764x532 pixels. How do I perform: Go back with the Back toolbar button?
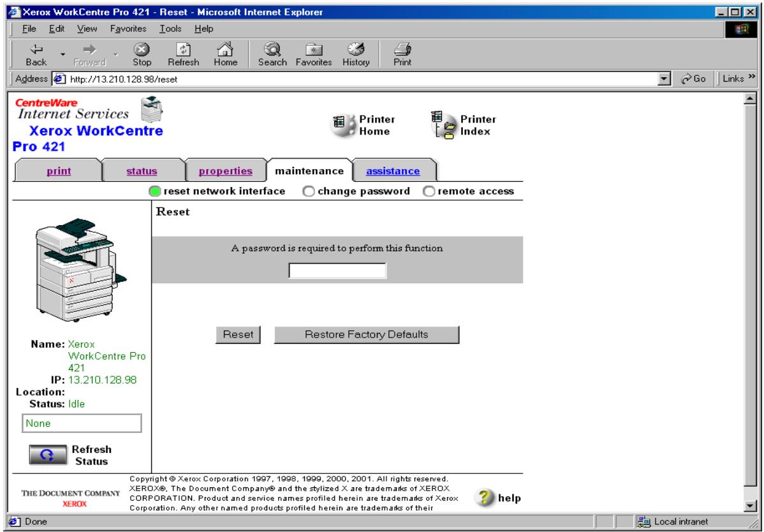coord(36,55)
